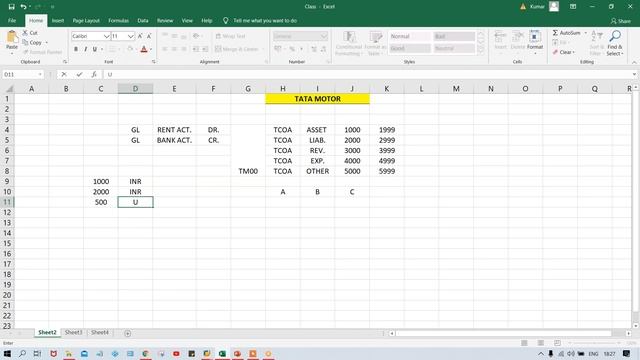Click the Share button
640x360 pixels.
click(620, 21)
